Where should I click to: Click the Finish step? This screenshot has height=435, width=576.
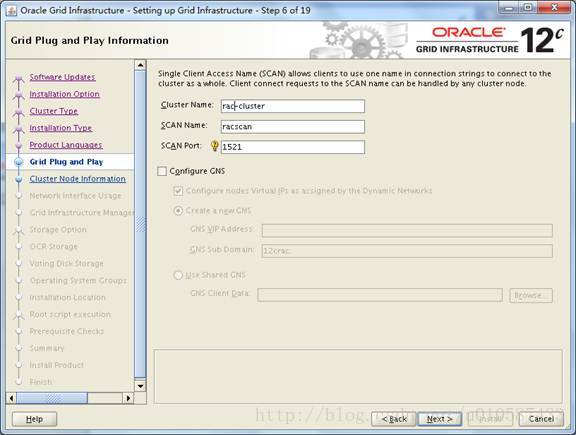[x=41, y=382]
